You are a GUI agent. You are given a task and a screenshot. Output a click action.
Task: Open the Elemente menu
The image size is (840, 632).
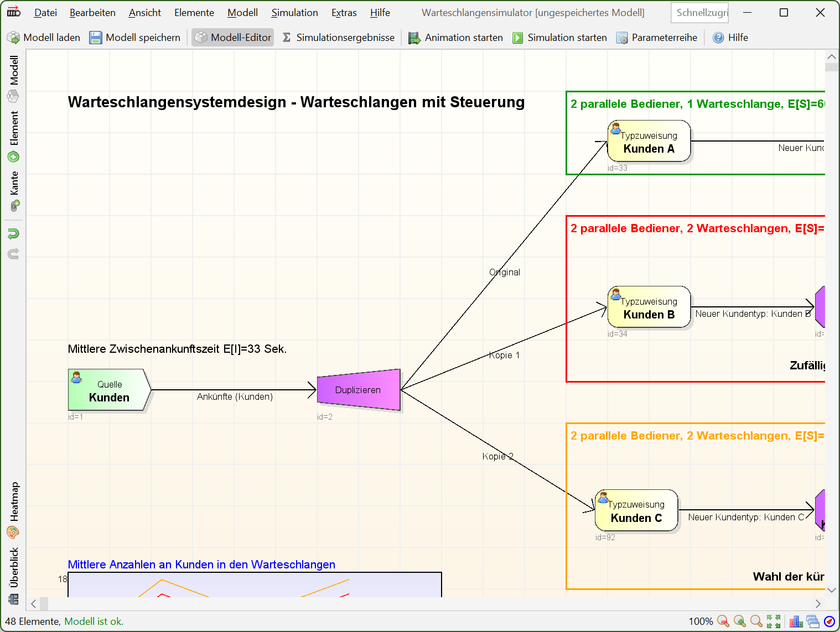click(194, 13)
